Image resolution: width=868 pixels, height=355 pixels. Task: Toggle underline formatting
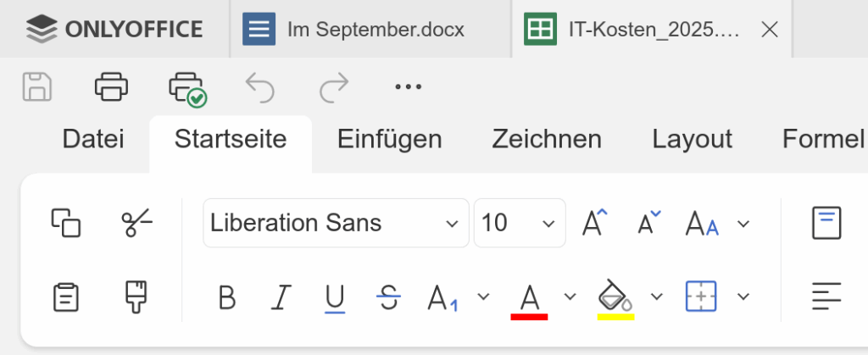point(334,298)
